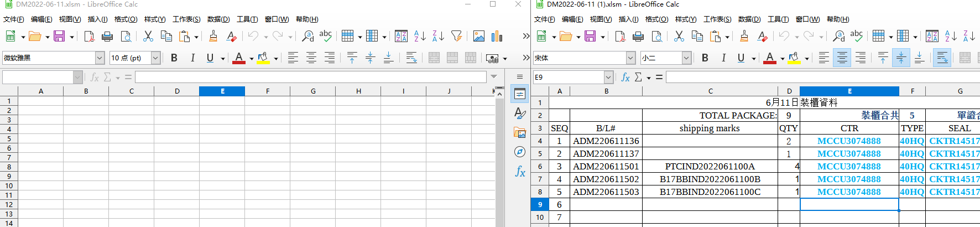Expand paste options in left window
Viewport: 980px width, 227px height.
pyautogui.click(x=196, y=37)
